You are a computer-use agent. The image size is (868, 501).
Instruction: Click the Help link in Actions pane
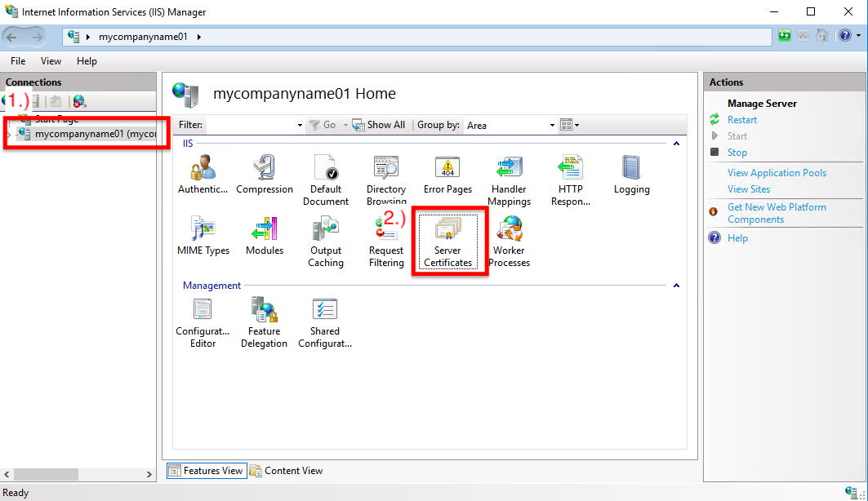tap(737, 237)
